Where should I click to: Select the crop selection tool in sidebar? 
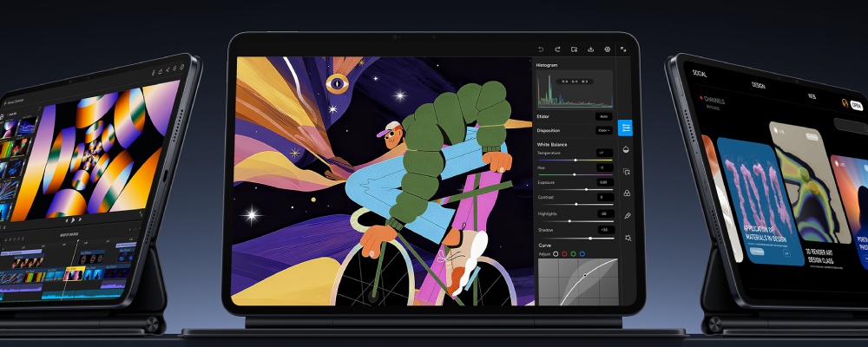(627, 172)
